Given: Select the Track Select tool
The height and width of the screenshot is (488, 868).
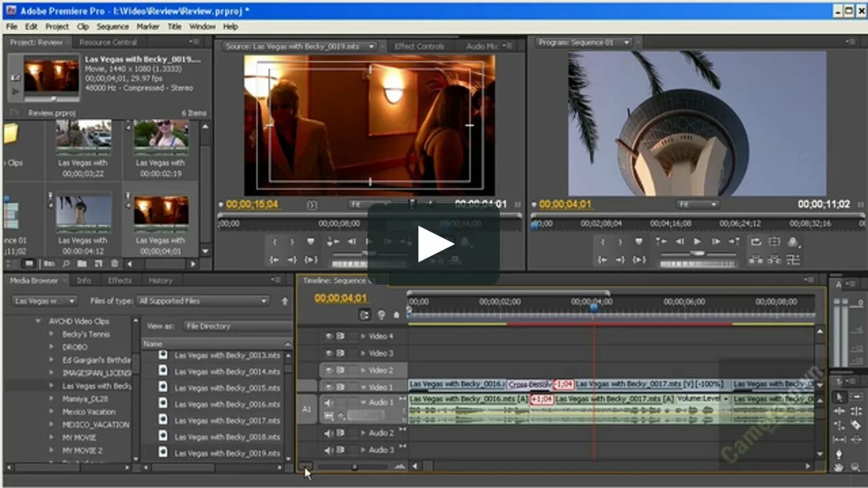Looking at the screenshot, I should [856, 397].
